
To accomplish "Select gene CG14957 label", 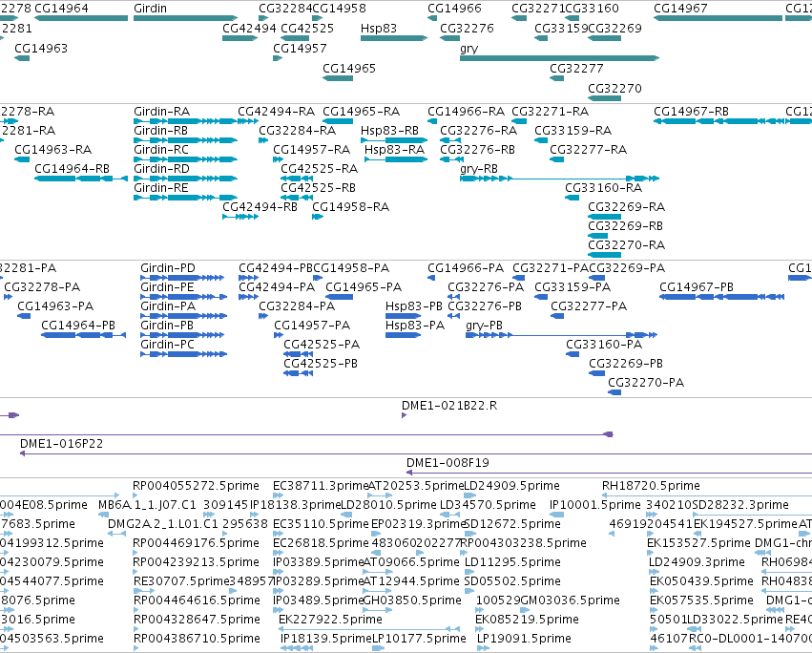I will coord(300,48).
